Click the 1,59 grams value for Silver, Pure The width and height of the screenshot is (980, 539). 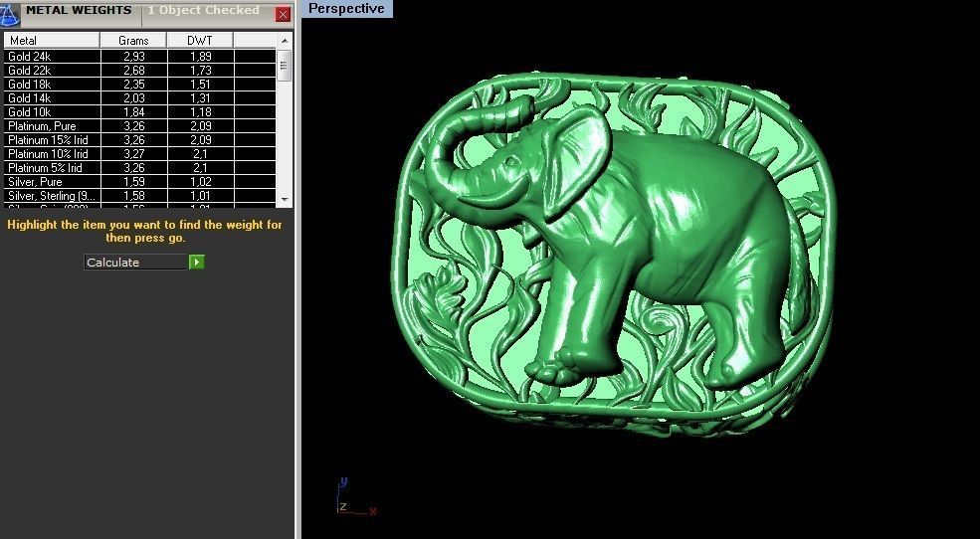pyautogui.click(x=134, y=182)
